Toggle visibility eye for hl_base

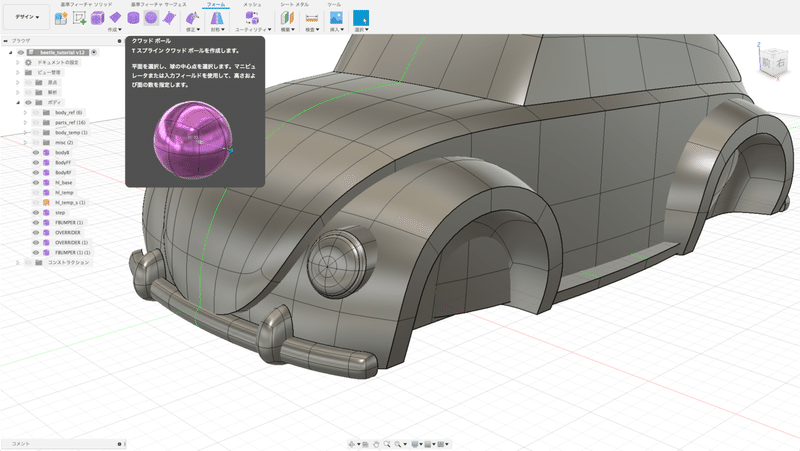(x=34, y=183)
